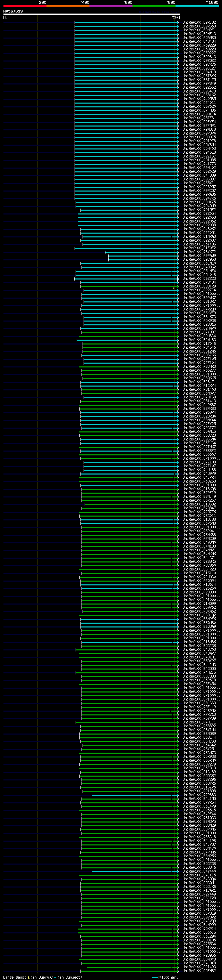Viewport: 222px width, 980px height.
Task: Open hit UniRef100_Q43434
Action: click(199, 41)
